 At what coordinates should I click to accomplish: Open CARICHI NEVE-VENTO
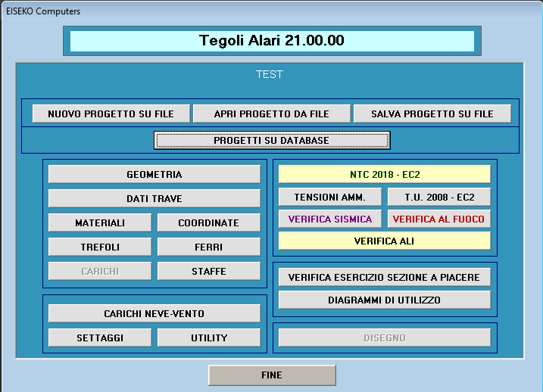[x=154, y=313]
